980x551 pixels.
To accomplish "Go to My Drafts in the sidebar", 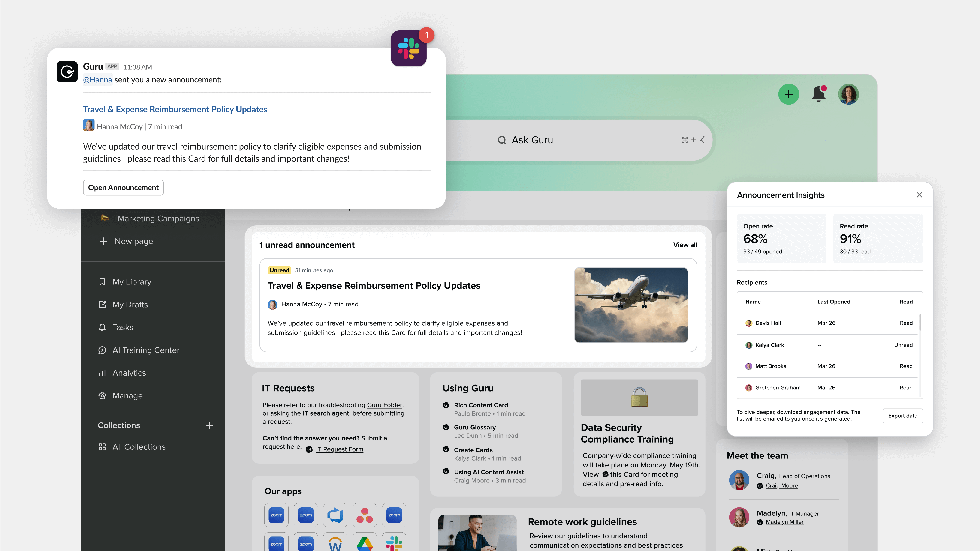I will tap(130, 305).
